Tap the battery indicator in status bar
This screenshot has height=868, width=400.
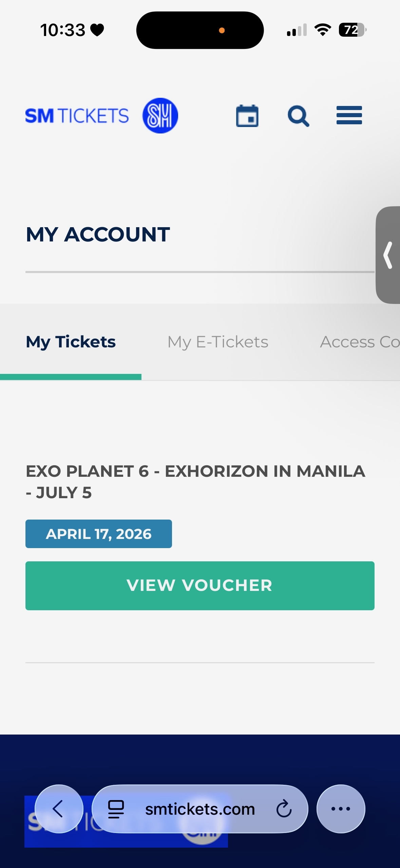coord(352,30)
